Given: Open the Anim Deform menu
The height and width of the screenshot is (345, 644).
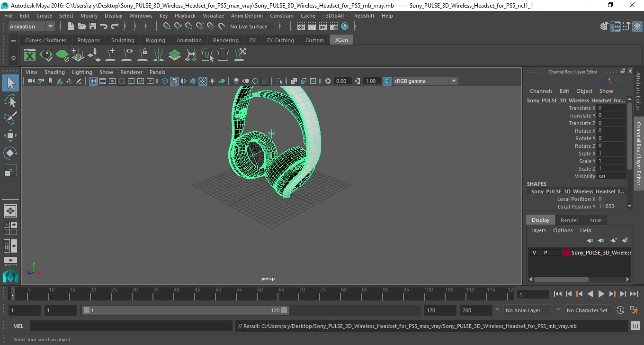Looking at the screenshot, I should pyautogui.click(x=247, y=16).
